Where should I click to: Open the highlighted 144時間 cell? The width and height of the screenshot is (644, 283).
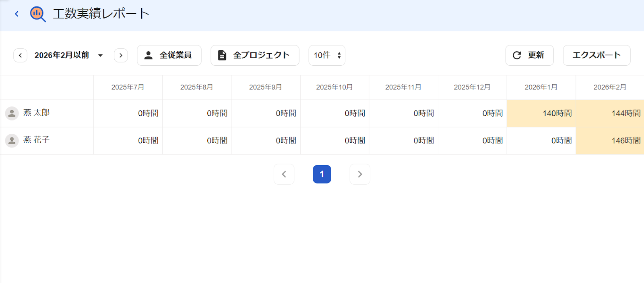[610, 114]
